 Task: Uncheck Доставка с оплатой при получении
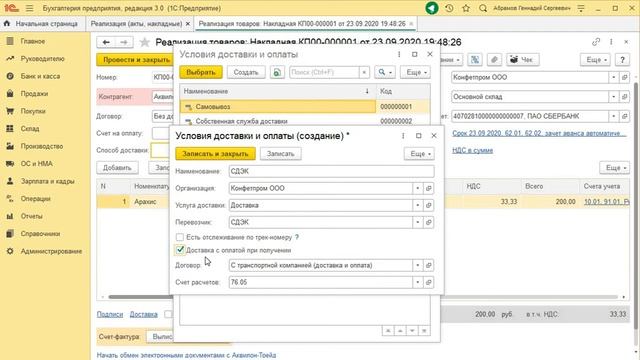pos(180,250)
